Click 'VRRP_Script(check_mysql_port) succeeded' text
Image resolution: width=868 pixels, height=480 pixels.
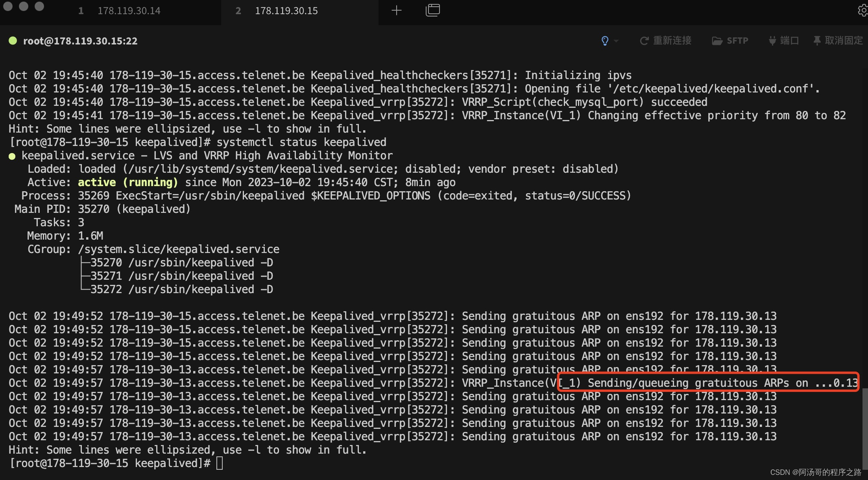tap(585, 102)
